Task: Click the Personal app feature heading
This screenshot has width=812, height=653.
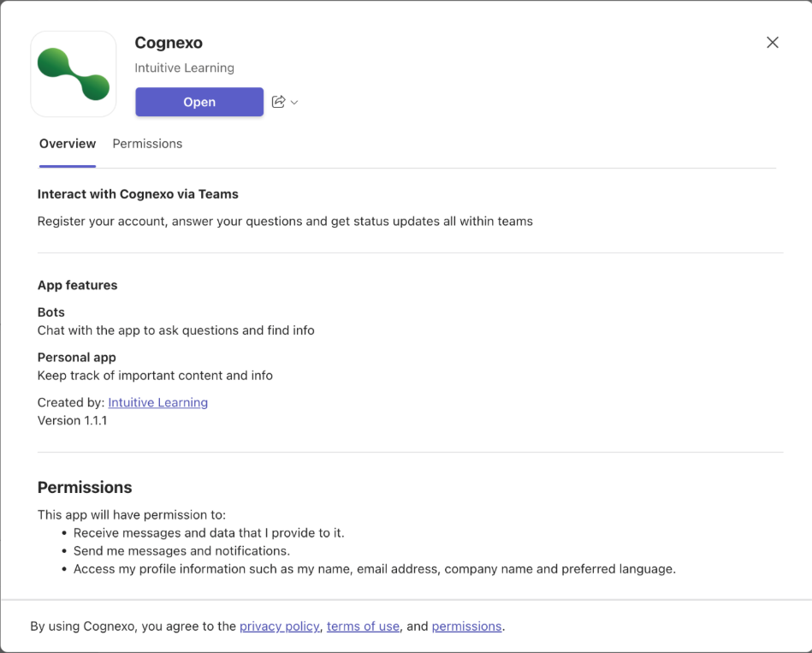Action: tap(77, 357)
